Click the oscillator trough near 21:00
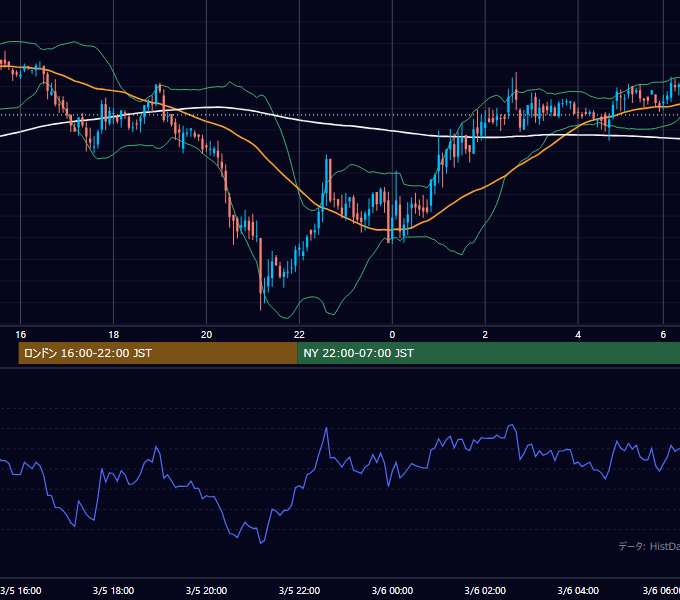 coord(261,543)
